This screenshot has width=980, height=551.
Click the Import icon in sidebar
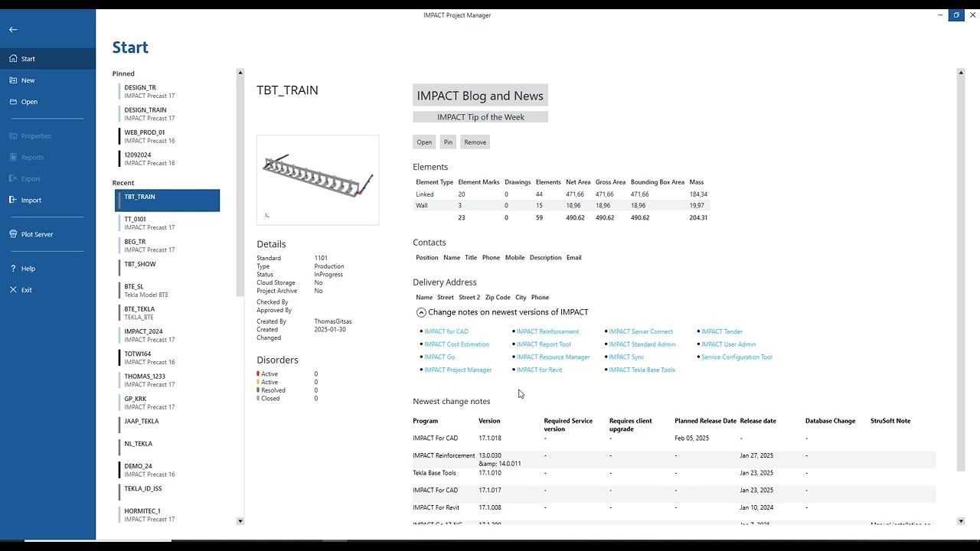tap(13, 200)
